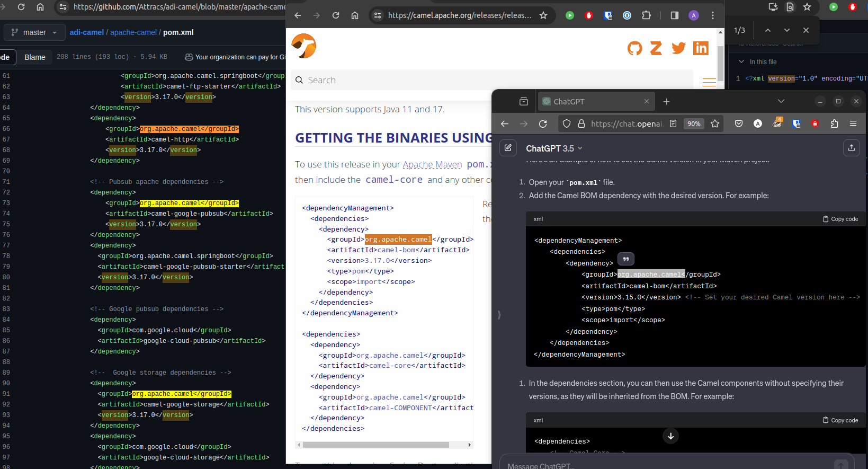This screenshot has width=868, height=469.
Task: Save the page to Pocket
Action: tap(739, 123)
